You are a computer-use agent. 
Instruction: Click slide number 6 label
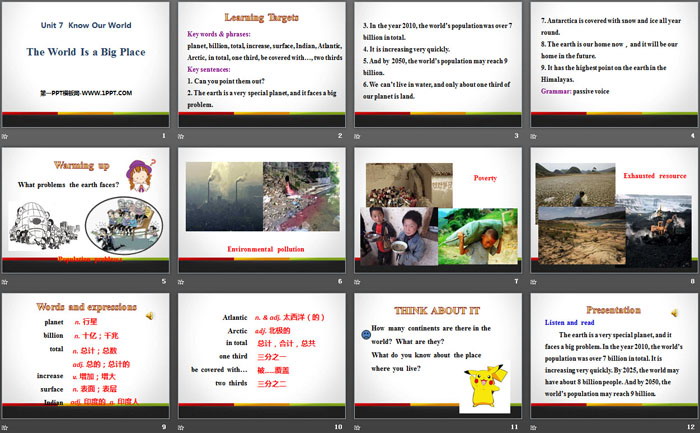click(x=340, y=281)
